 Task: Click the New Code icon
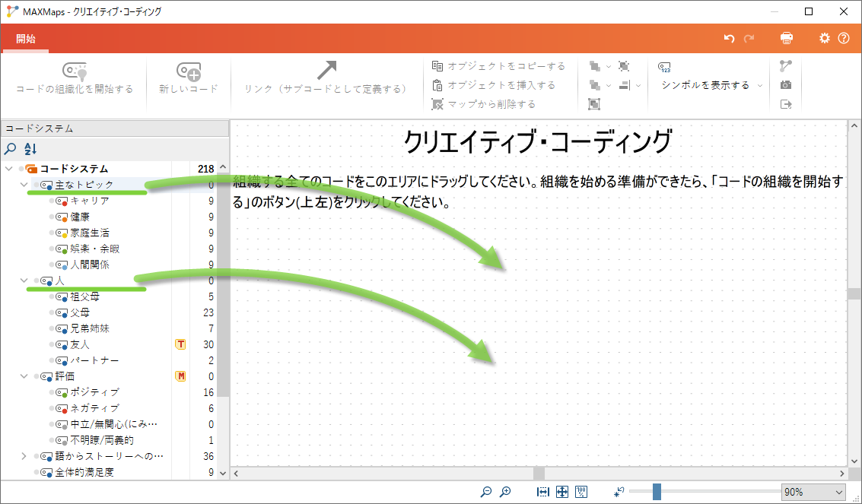pyautogui.click(x=189, y=71)
